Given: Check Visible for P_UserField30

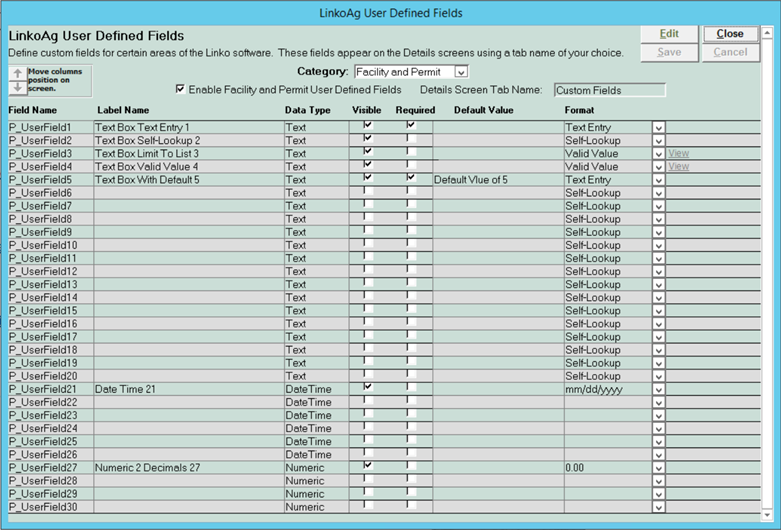Looking at the screenshot, I should 368,505.
